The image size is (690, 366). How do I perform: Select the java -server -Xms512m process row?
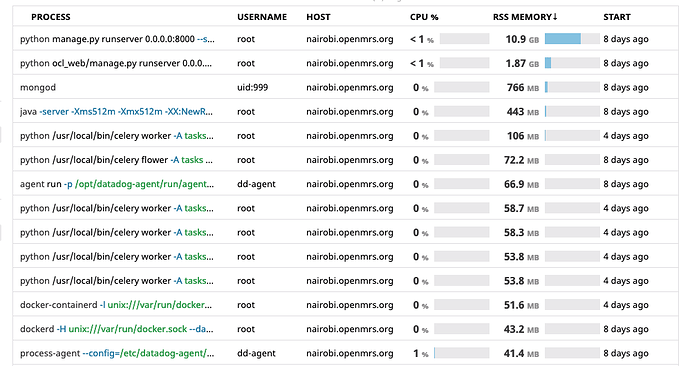tap(345, 111)
